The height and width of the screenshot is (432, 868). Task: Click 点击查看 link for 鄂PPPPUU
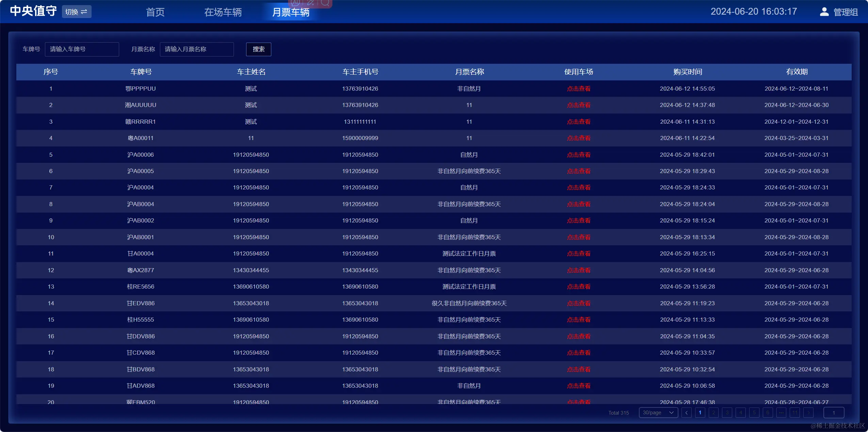coord(578,89)
